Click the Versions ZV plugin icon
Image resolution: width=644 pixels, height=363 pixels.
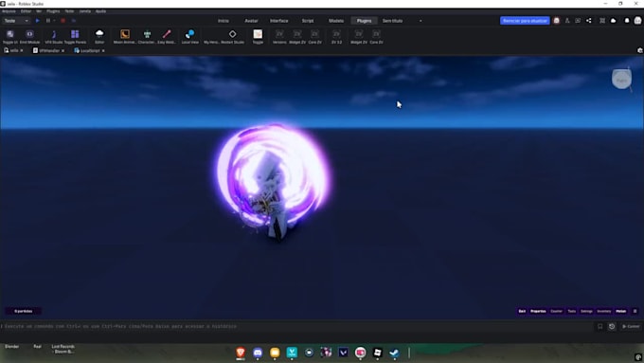(x=279, y=36)
